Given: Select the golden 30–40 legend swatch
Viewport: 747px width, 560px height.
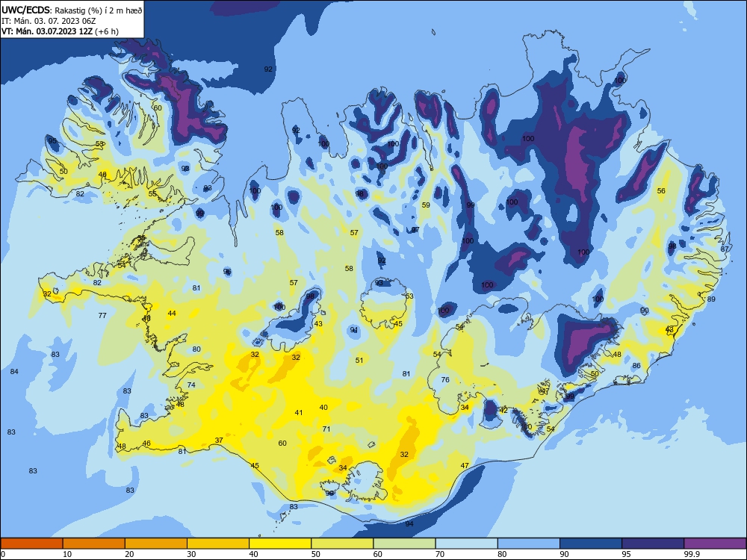Looking at the screenshot, I should (x=218, y=544).
